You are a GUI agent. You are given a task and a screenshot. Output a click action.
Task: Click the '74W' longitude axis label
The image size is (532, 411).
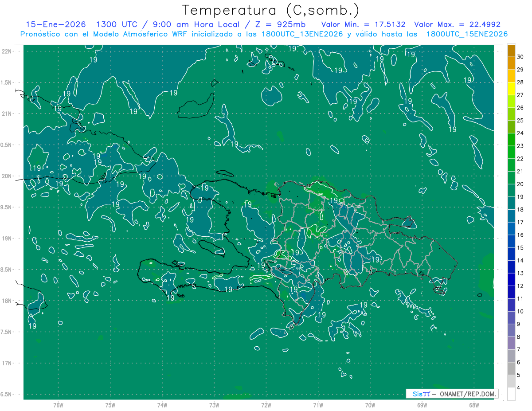[162, 405]
